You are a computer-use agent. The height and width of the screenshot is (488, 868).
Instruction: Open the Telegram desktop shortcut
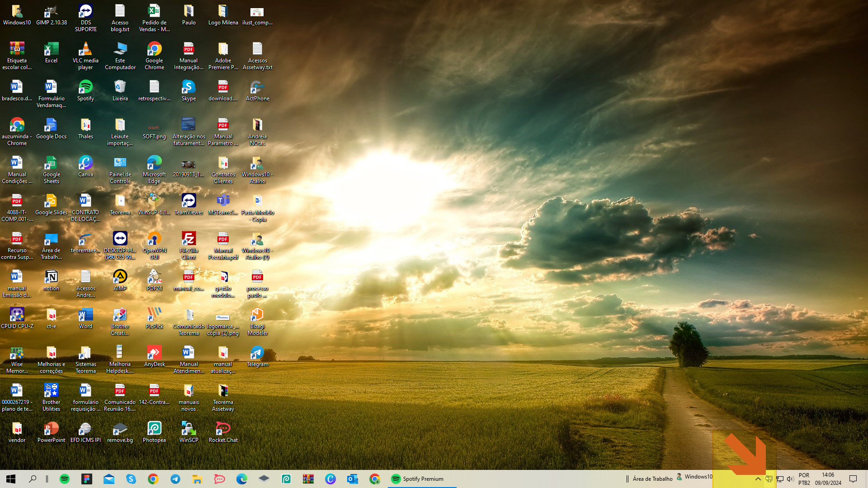[257, 357]
